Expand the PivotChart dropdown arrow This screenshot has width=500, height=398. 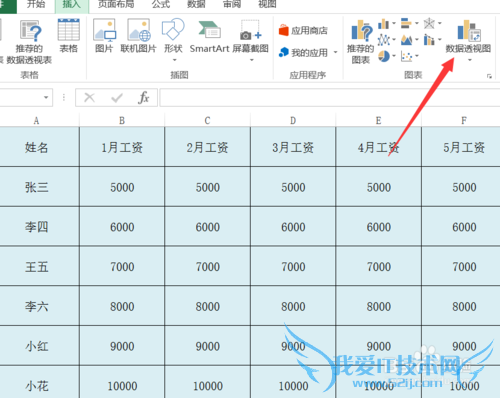470,60
